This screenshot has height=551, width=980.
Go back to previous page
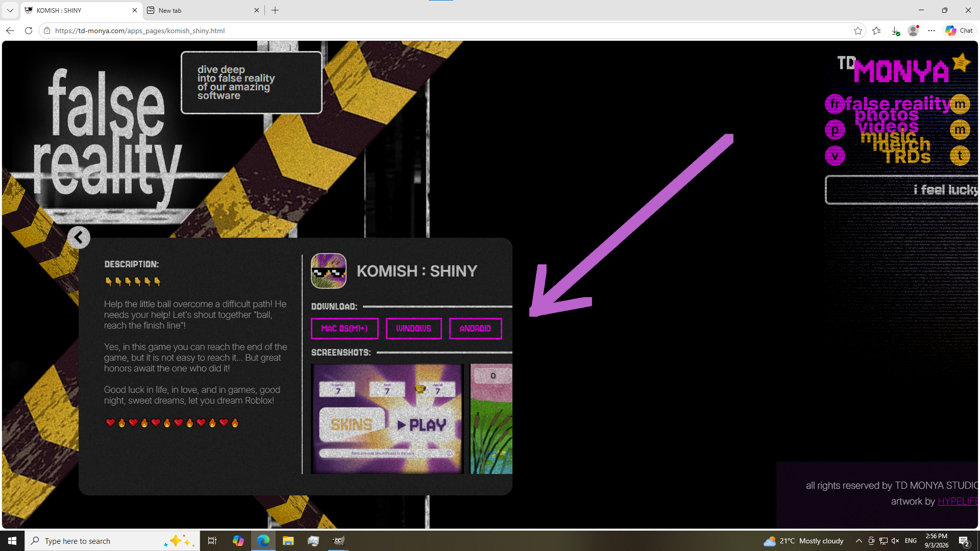pos(10,31)
